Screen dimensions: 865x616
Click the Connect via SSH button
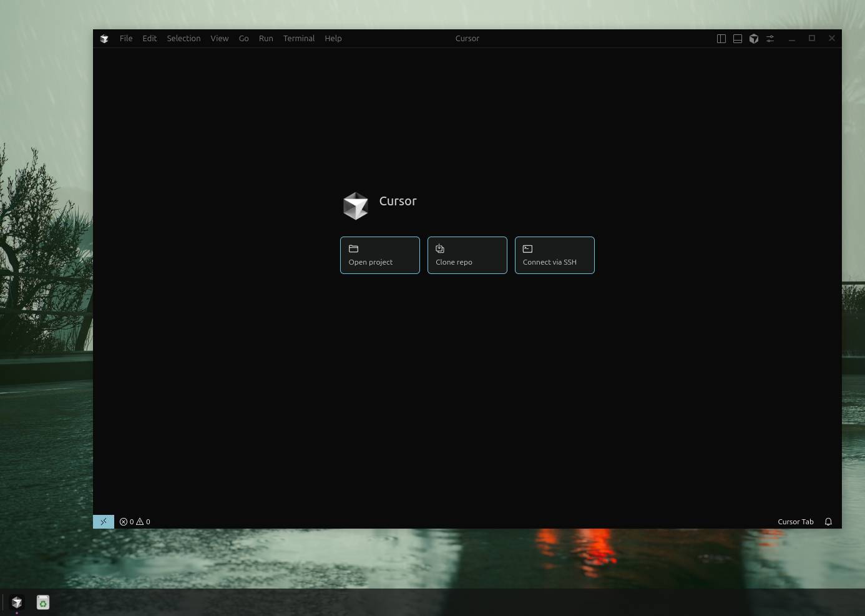pos(555,255)
